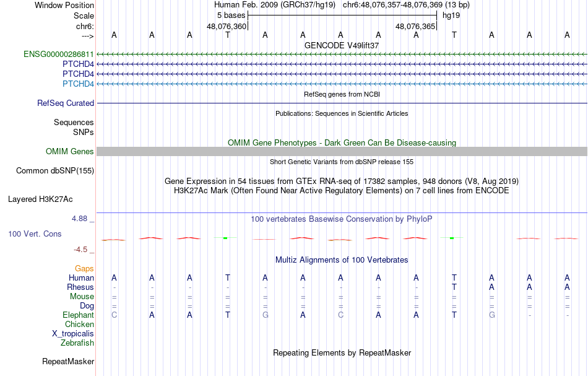The height and width of the screenshot is (376, 588).
Task: Click the GTEx Gene Expression track title
Action: coord(342,181)
